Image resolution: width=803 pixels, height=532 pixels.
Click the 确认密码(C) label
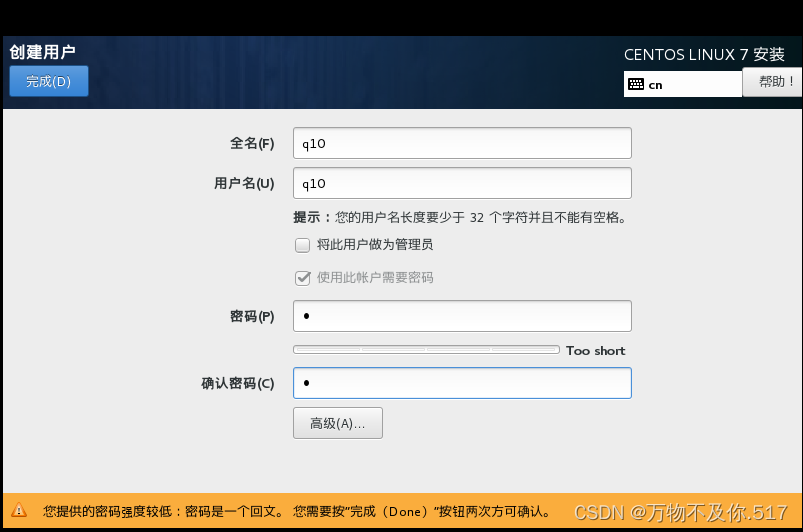238,384
